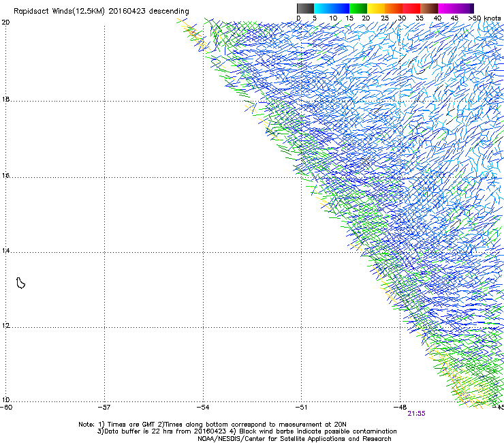Click the latitude label '18' on left axis
The width and height of the screenshot is (504, 443).
coord(5,100)
